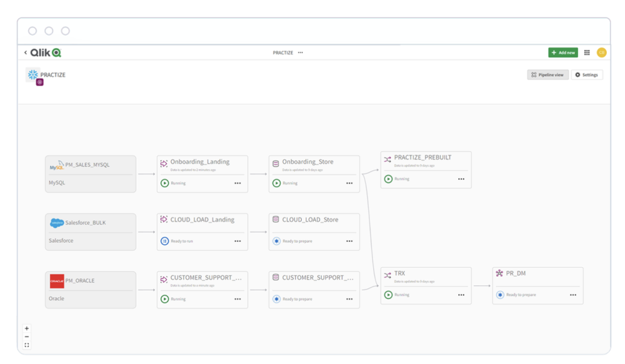The width and height of the screenshot is (625, 364).
Task: Go back using the chevron beside Qlik logo
Action: (26, 52)
